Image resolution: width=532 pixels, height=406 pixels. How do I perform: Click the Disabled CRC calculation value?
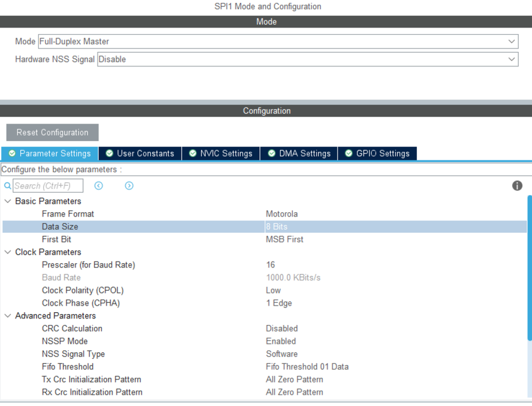point(282,329)
